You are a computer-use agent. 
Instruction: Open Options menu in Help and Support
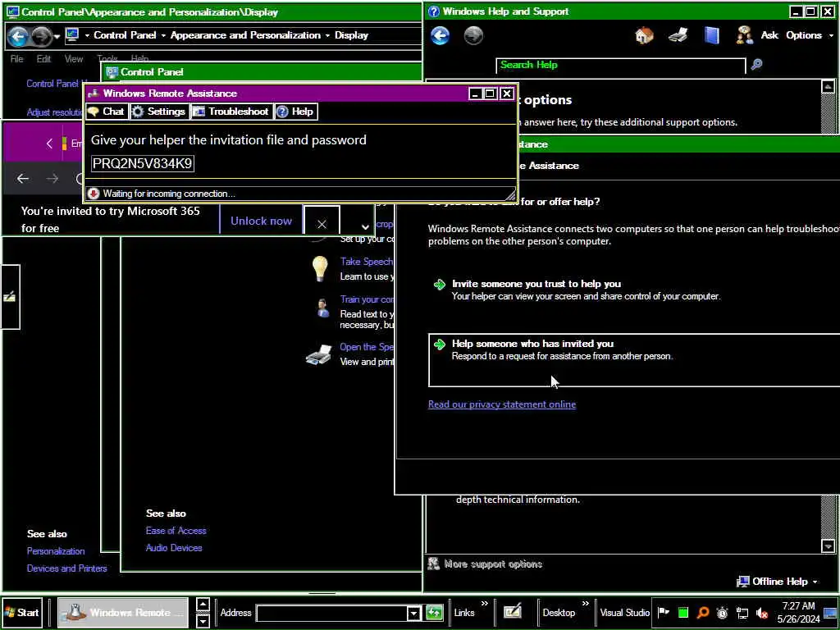(x=810, y=35)
